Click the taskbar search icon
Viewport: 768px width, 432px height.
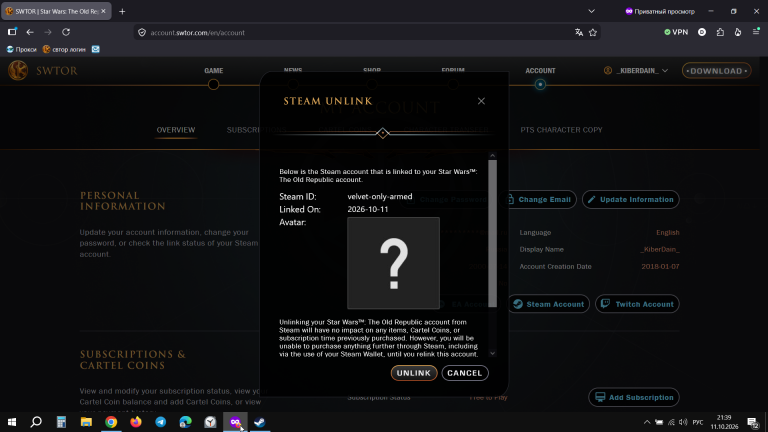click(36, 422)
